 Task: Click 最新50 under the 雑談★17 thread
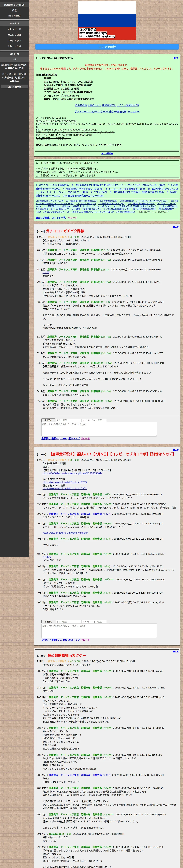pos(55,640)
